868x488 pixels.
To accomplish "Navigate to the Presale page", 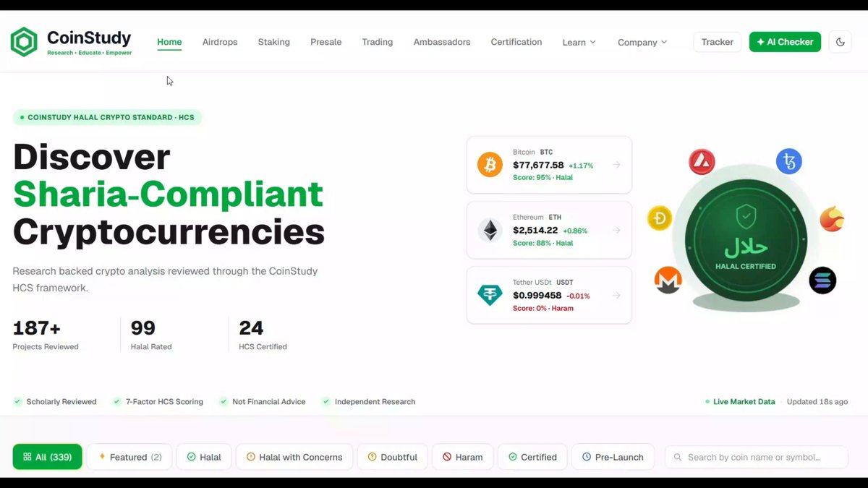I will coord(326,42).
